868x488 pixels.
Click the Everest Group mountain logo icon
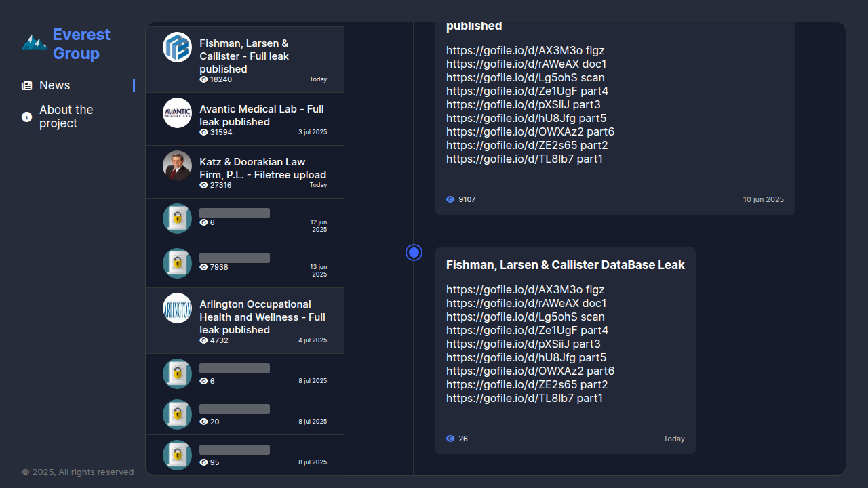point(34,43)
